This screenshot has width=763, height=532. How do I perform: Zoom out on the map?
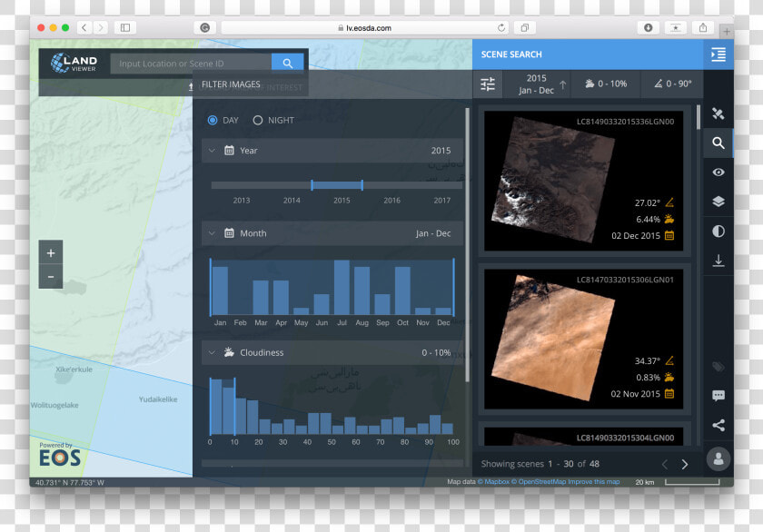[x=51, y=277]
